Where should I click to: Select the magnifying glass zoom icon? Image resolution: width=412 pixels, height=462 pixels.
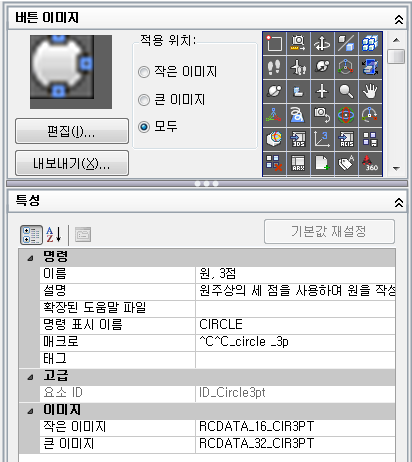346,91
